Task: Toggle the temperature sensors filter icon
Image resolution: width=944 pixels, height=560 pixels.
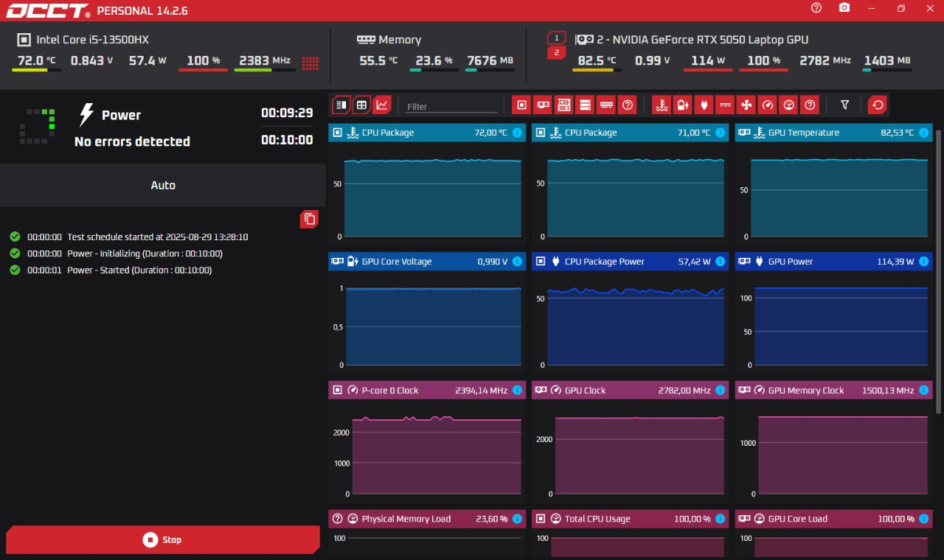Action: tap(662, 105)
